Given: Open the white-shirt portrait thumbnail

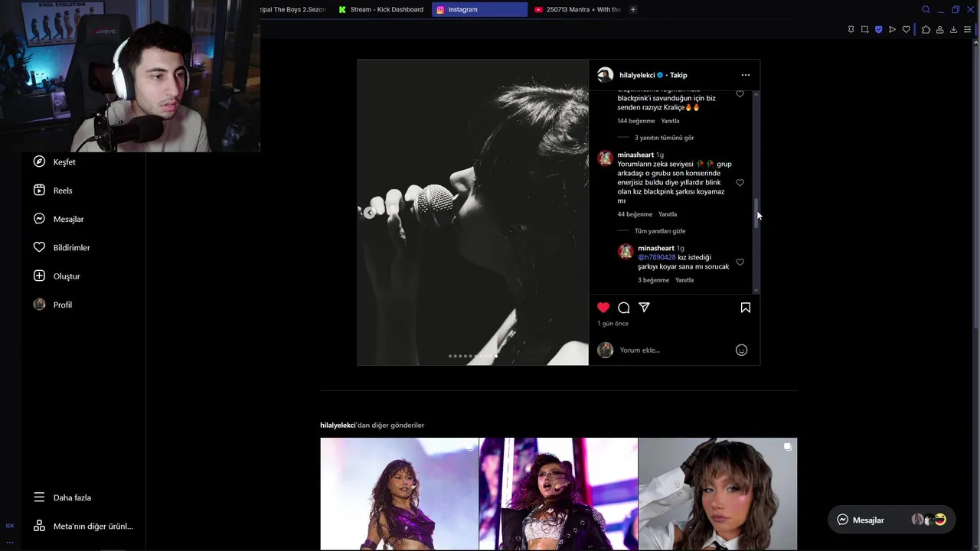Looking at the screenshot, I should [717, 494].
